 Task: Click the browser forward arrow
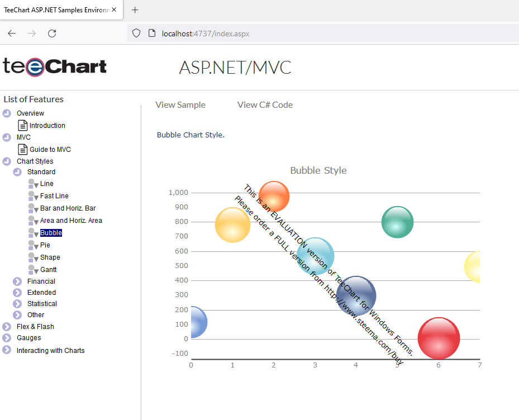[32, 34]
